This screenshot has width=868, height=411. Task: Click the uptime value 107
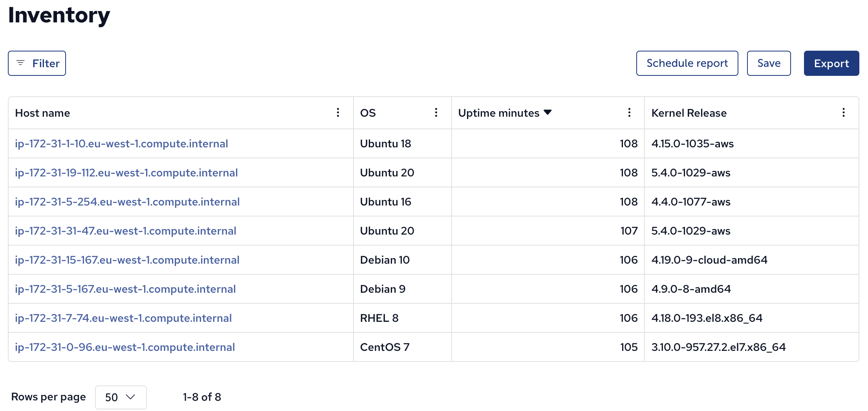(629, 231)
